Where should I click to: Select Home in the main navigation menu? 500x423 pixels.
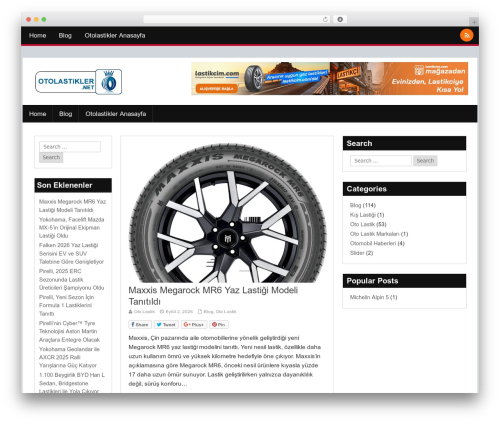[x=38, y=114]
